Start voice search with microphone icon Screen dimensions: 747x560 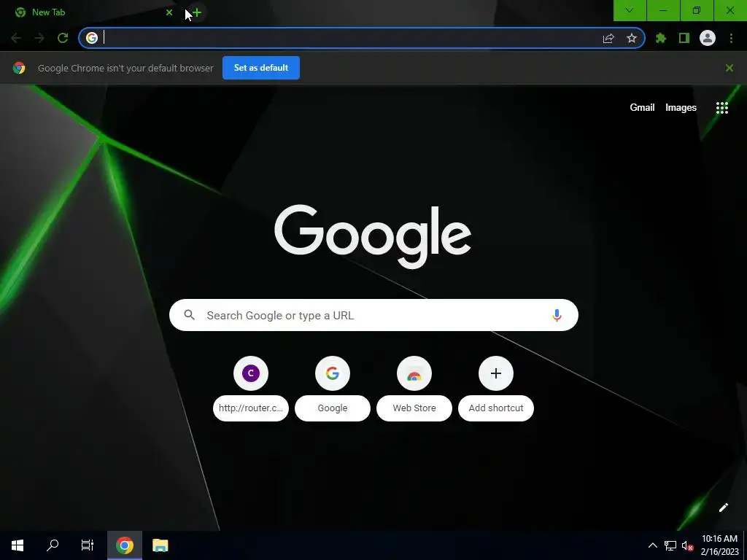click(x=557, y=315)
